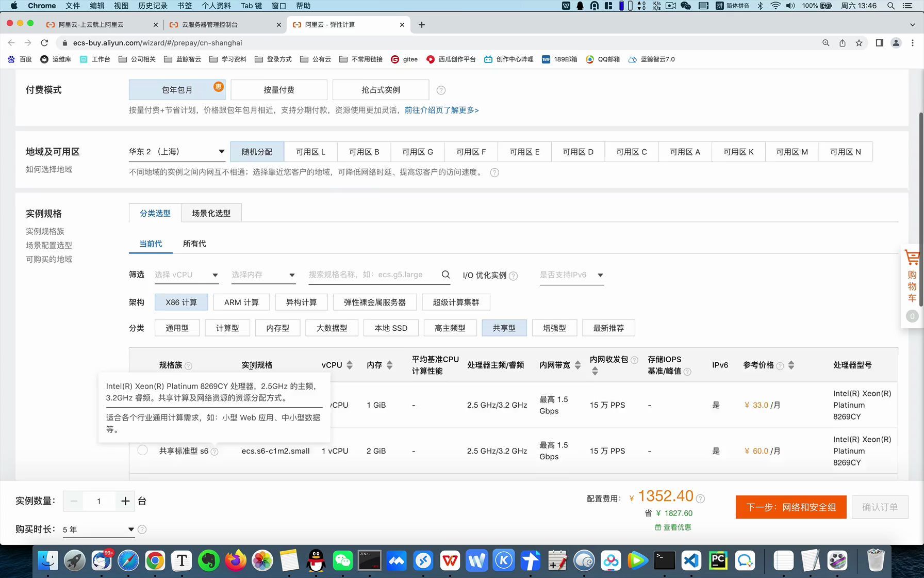Choose 随机分配 zone option

pos(257,152)
